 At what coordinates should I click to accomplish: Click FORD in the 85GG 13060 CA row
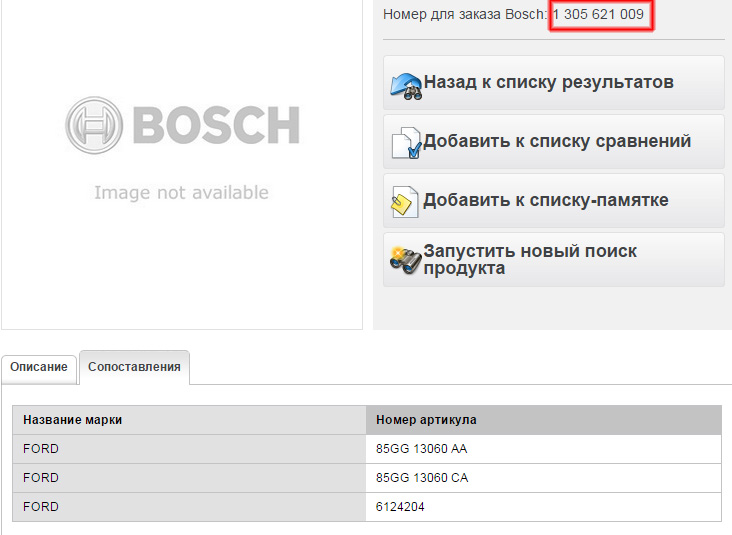tap(41, 478)
